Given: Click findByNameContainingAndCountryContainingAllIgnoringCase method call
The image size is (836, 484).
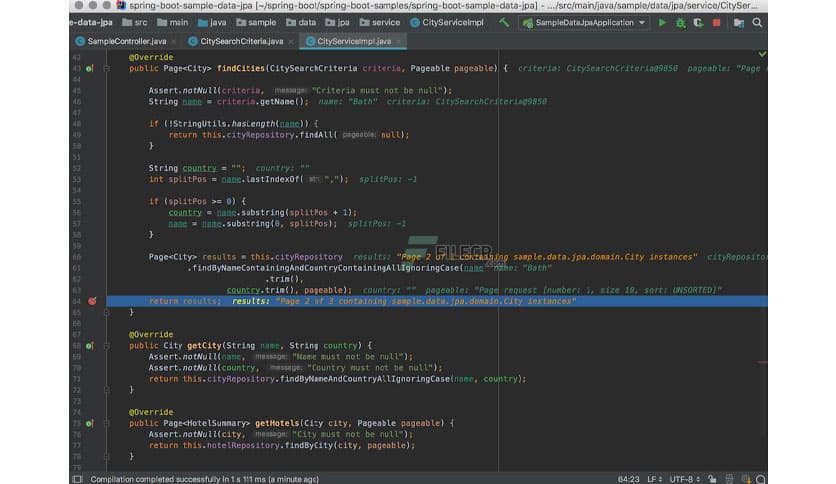Looking at the screenshot, I should coord(325,268).
